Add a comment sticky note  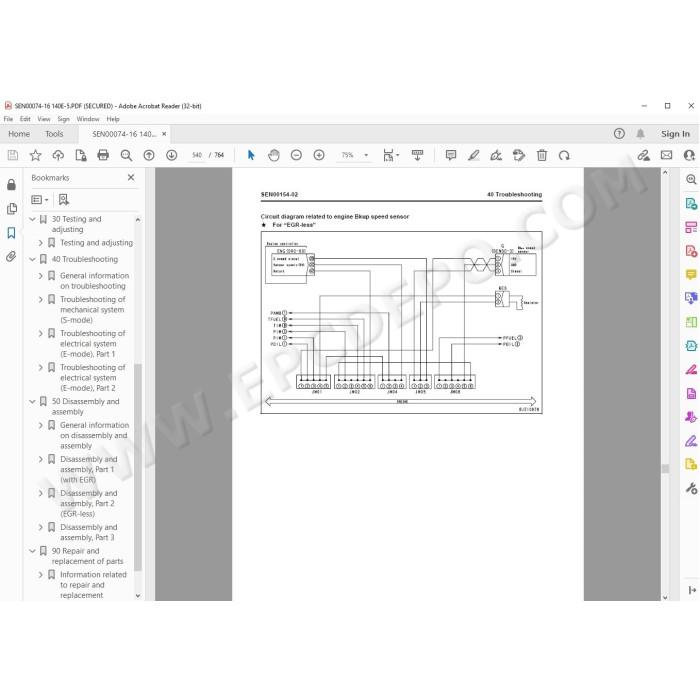click(451, 155)
